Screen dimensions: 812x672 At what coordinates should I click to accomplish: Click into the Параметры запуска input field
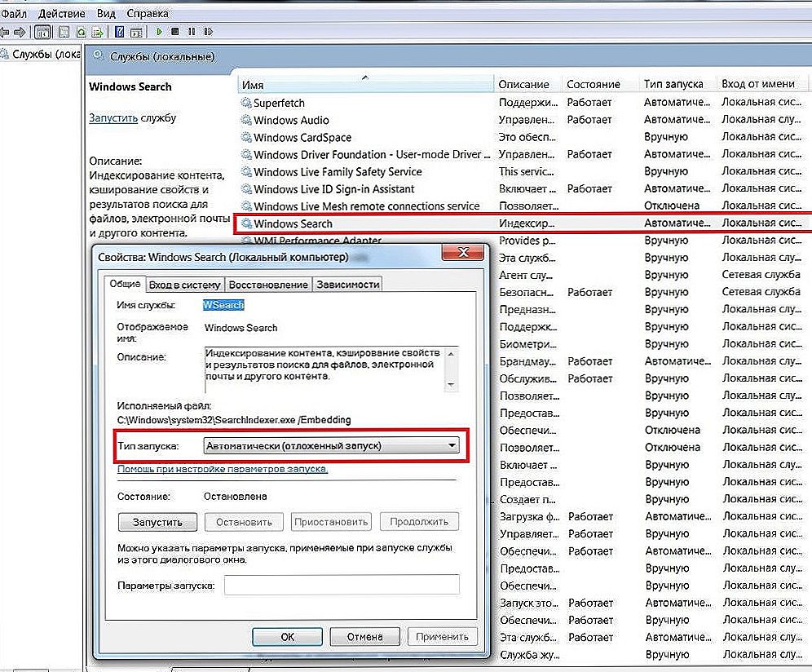coord(342,585)
